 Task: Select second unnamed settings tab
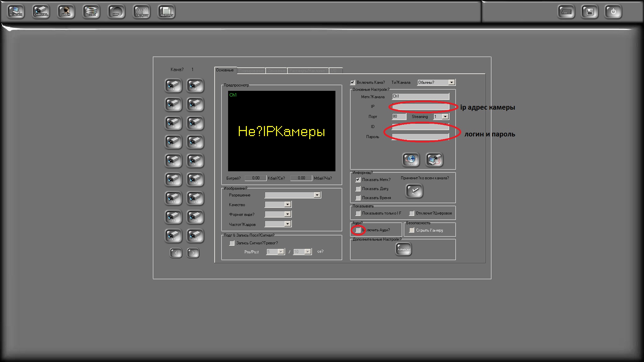pyautogui.click(x=252, y=70)
